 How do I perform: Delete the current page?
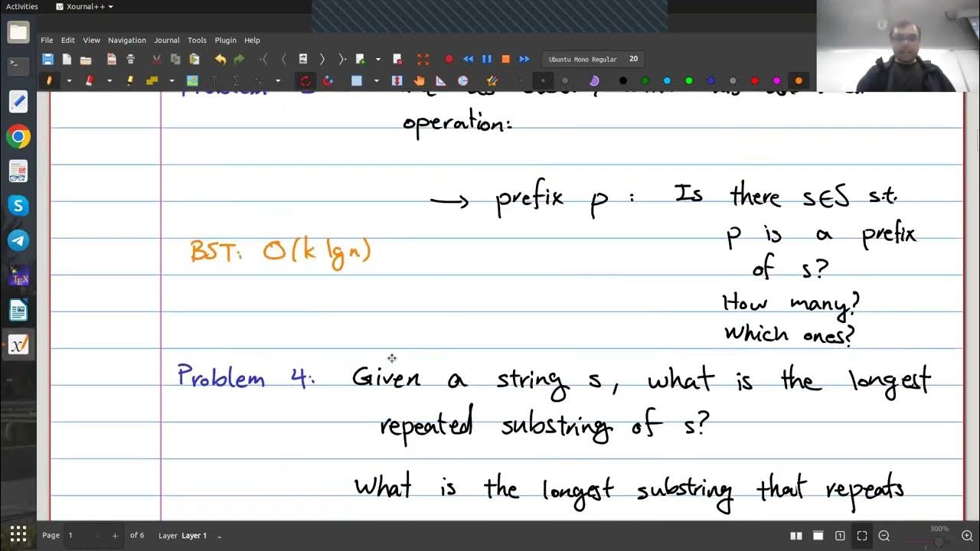(397, 59)
